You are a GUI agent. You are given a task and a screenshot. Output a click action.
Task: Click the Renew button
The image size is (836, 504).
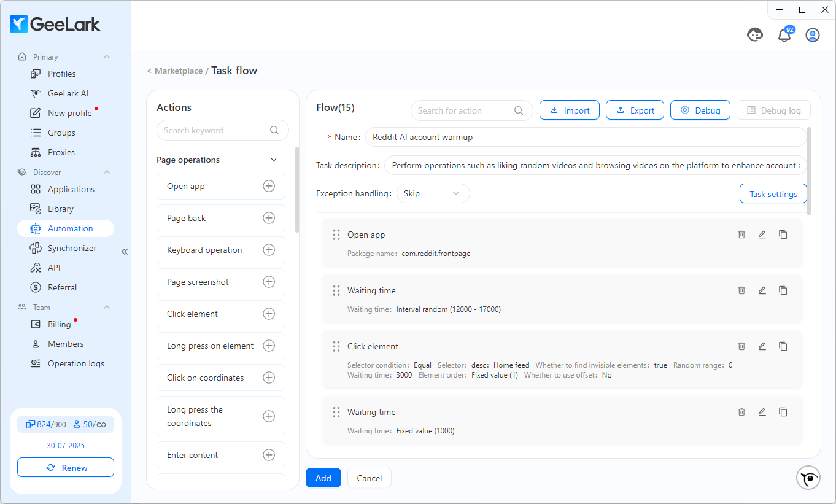point(66,467)
